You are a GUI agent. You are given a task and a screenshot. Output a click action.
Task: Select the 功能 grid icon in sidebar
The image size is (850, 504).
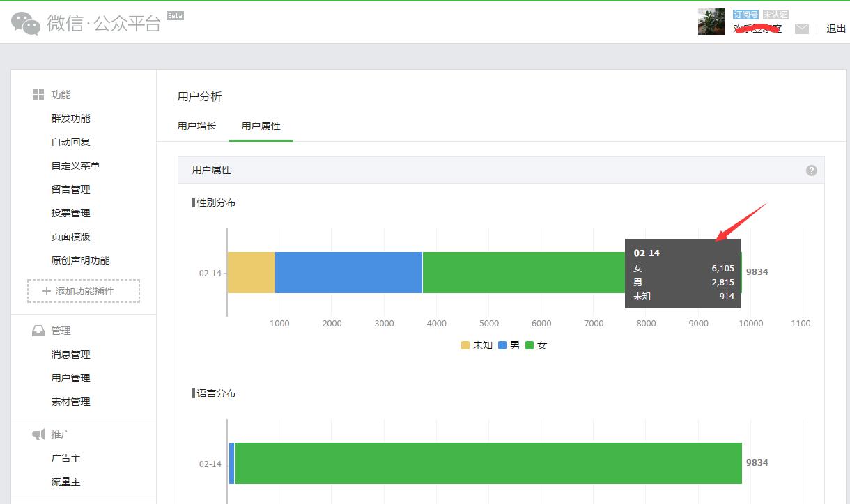click(38, 94)
